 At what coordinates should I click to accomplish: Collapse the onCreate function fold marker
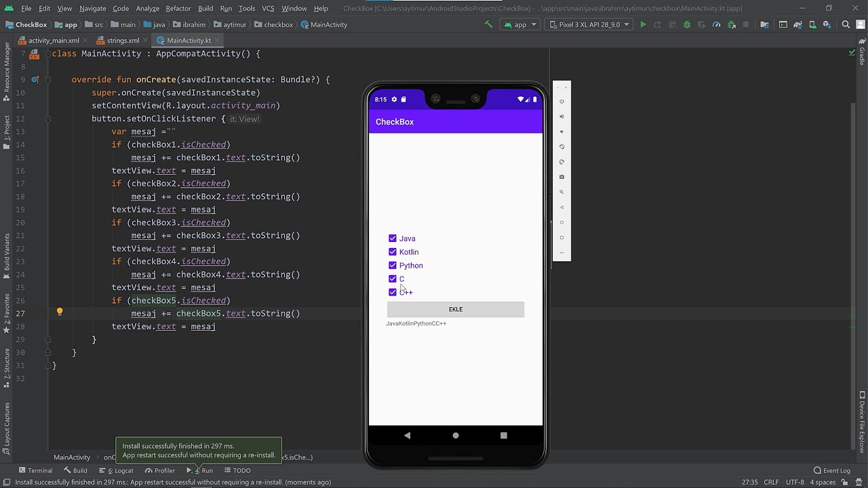pyautogui.click(x=48, y=79)
